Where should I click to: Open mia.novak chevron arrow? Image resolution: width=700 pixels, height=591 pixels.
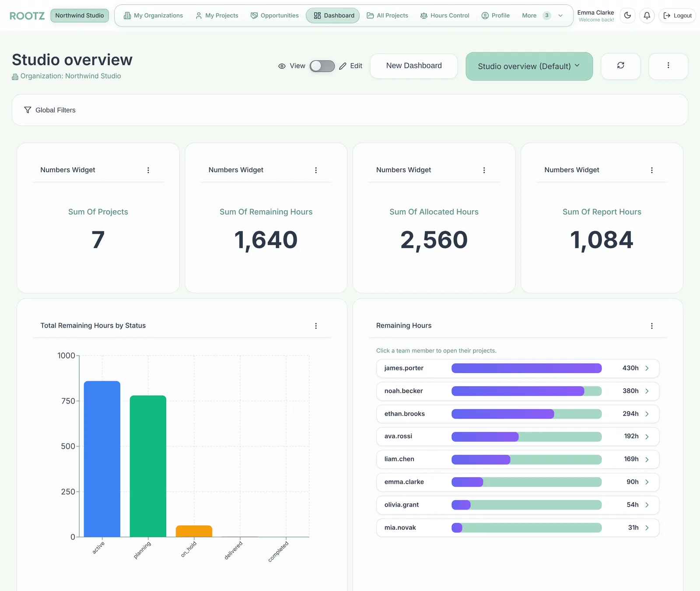click(x=647, y=528)
